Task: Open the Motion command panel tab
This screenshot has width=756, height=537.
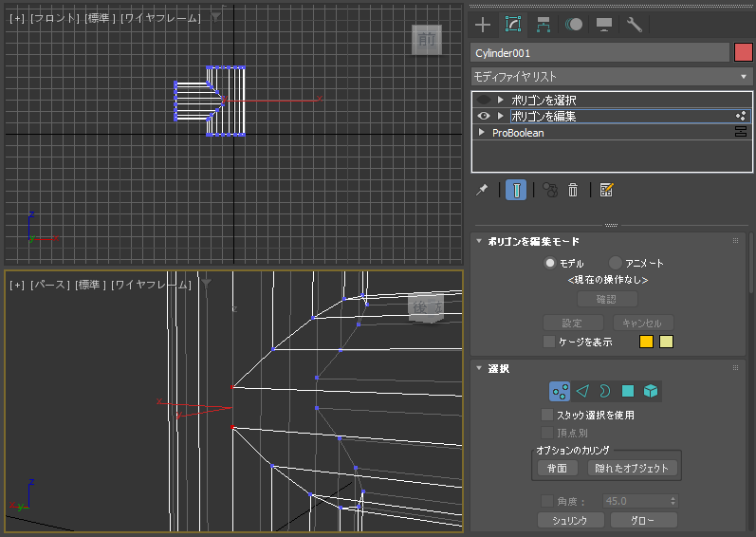Action: pos(574,25)
